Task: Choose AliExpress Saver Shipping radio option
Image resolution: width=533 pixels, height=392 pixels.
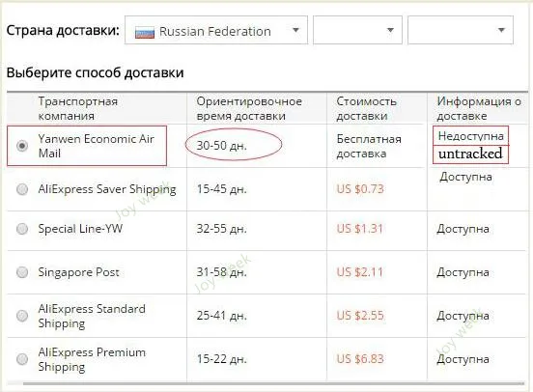Action: coord(22,189)
